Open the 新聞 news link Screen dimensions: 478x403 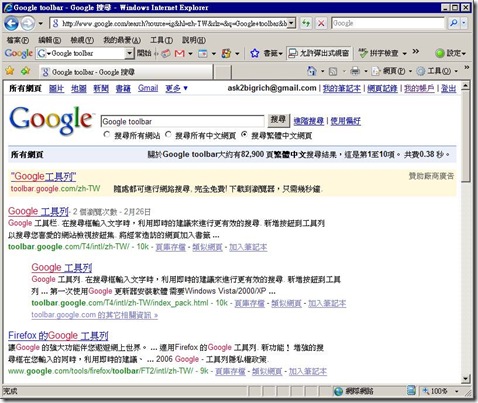(x=101, y=88)
